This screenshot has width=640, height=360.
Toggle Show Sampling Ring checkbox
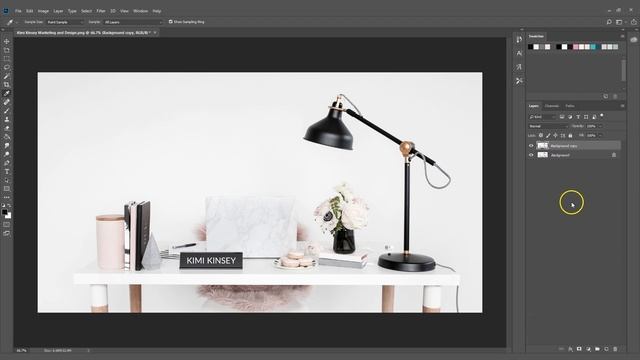click(171, 22)
